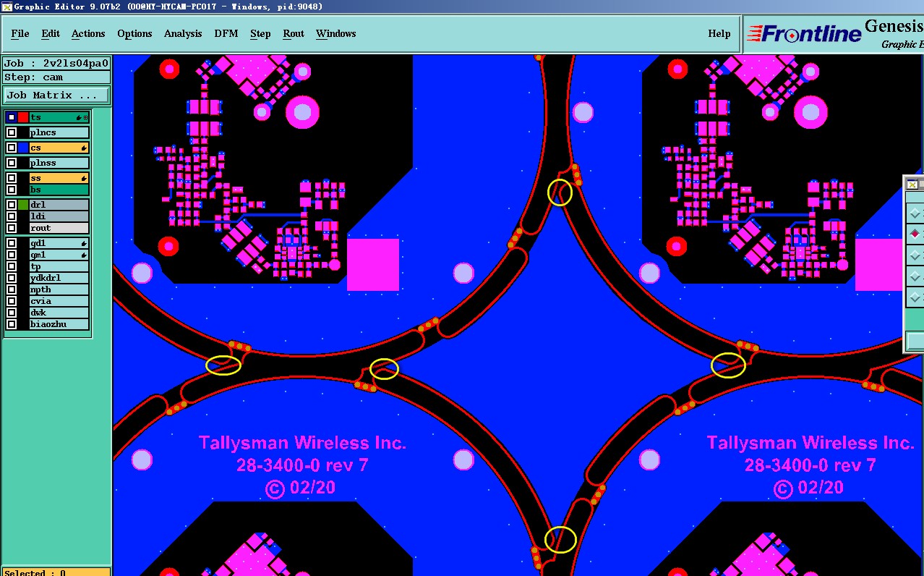Viewport: 924px width, 576px height.
Task: Open the Windows menu
Action: [x=336, y=33]
